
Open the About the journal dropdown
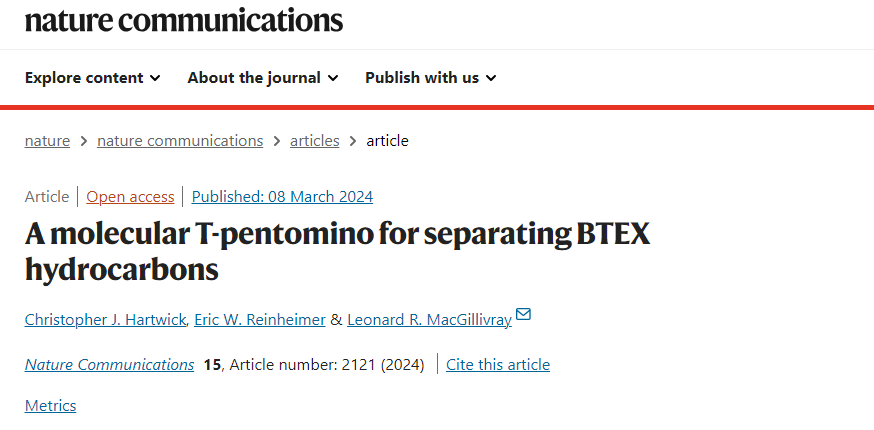pyautogui.click(x=263, y=78)
